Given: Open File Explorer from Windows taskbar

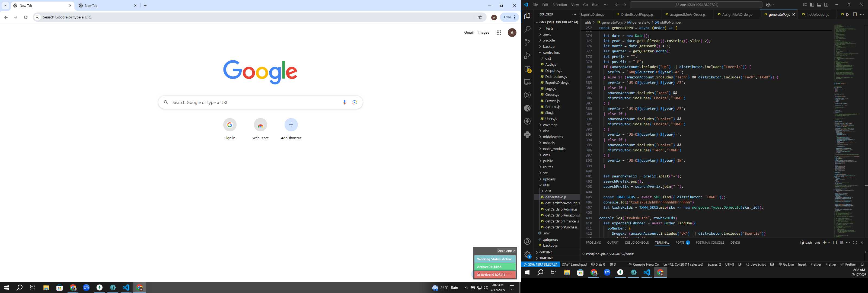Looking at the screenshot, I should [46, 288].
